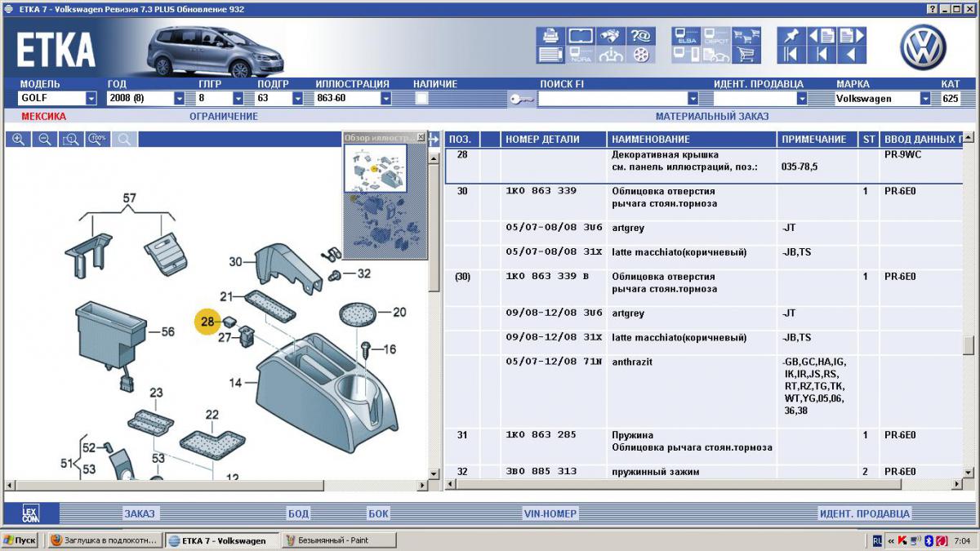Click part number 3B0 885 313
The width and height of the screenshot is (980, 551).
(541, 471)
